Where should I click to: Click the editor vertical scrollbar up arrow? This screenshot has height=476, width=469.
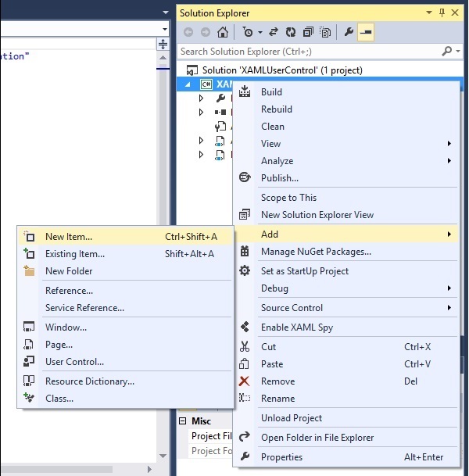click(x=163, y=57)
